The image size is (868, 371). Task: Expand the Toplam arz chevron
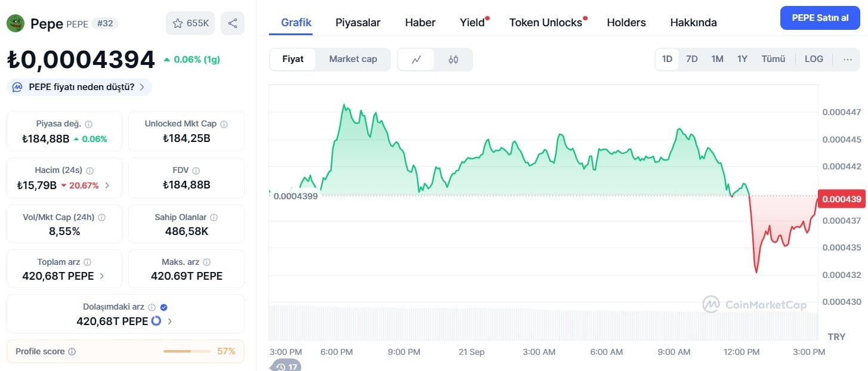click(102, 276)
